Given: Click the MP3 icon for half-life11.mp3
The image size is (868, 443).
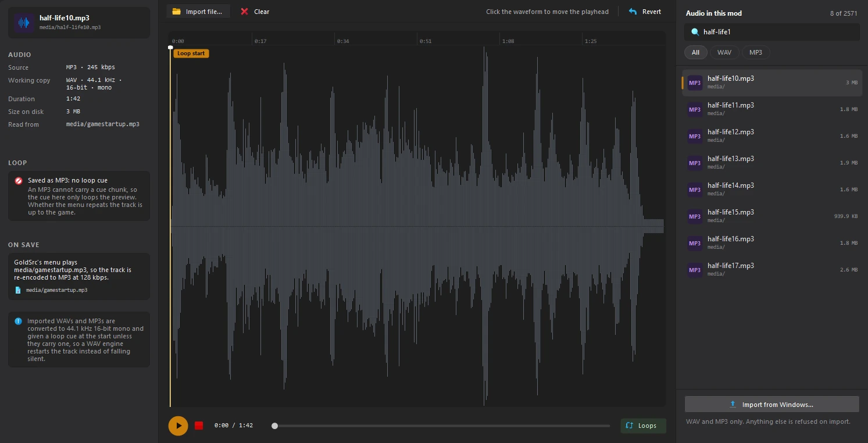Looking at the screenshot, I should point(695,109).
